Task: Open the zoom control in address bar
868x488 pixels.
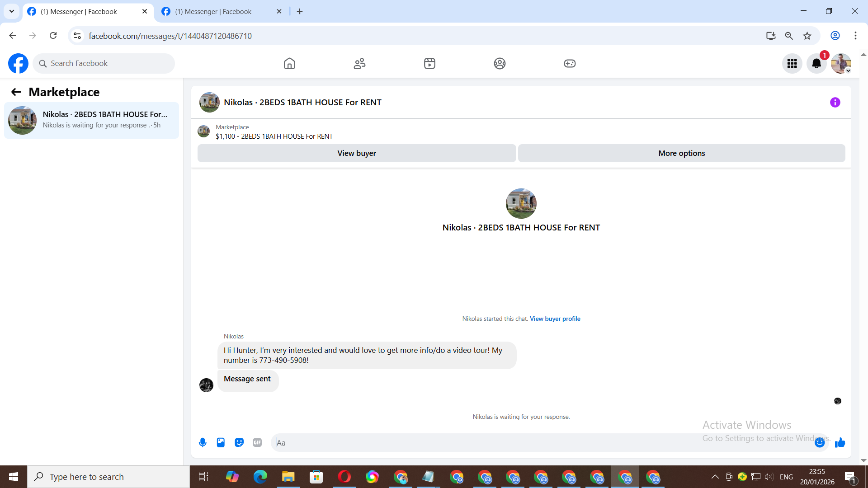Action: click(789, 36)
